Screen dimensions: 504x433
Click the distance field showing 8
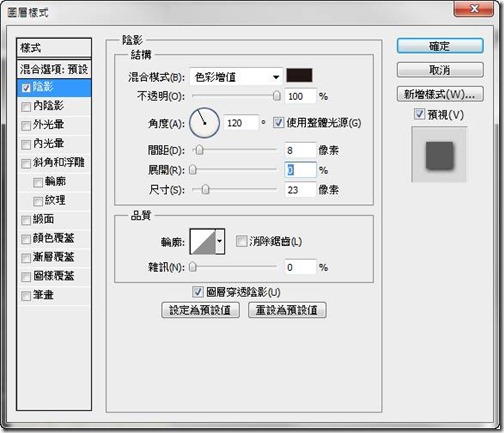[x=300, y=150]
